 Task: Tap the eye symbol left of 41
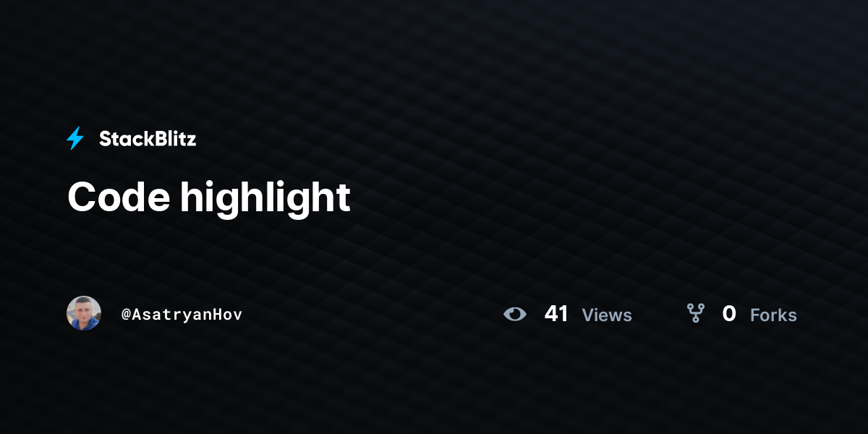tap(515, 314)
